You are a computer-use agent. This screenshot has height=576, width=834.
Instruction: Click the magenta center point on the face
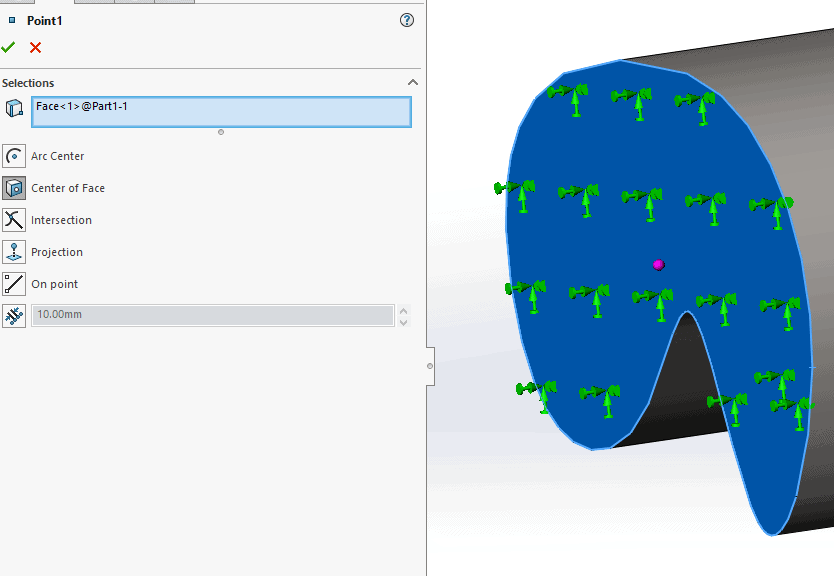pos(658,265)
